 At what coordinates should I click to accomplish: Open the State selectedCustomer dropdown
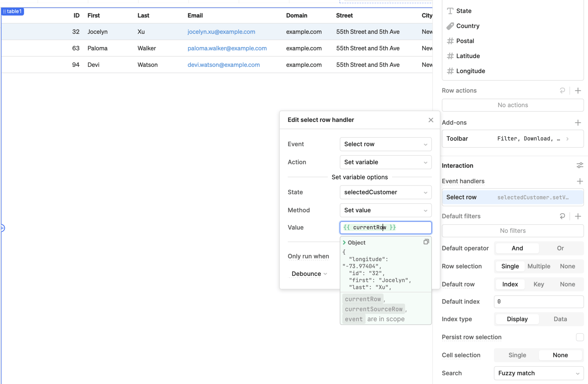click(x=385, y=192)
